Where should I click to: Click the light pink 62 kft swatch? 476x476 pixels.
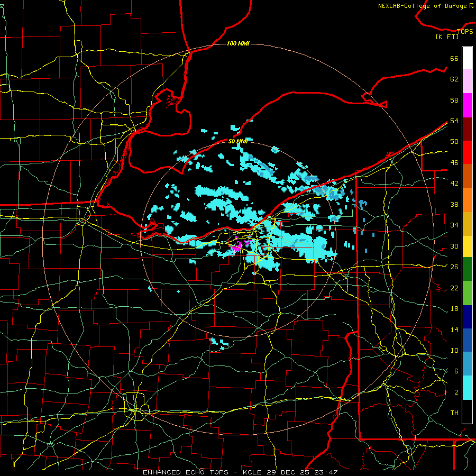pos(467,81)
